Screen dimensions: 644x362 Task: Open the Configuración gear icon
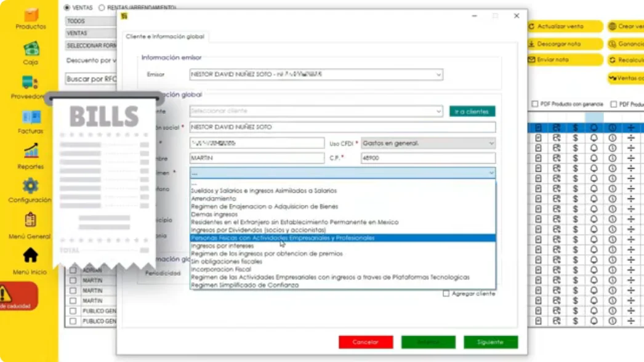point(30,186)
